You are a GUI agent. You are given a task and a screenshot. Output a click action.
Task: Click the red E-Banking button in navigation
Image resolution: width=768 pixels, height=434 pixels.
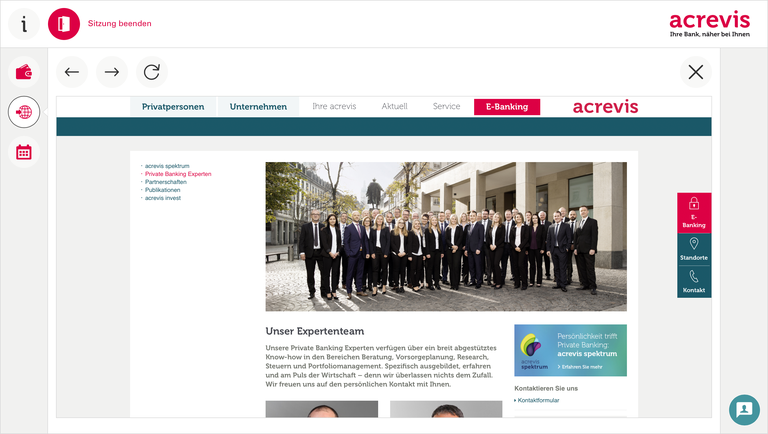[507, 107]
